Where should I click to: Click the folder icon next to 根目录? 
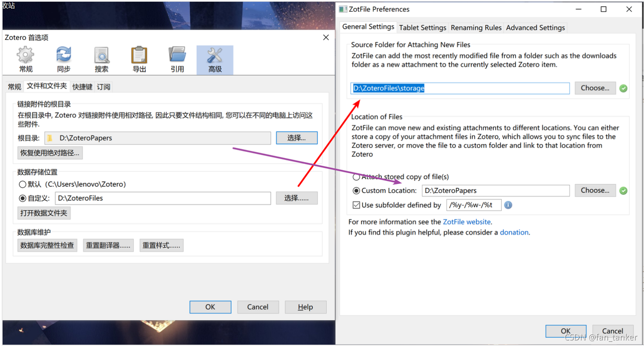click(x=50, y=138)
